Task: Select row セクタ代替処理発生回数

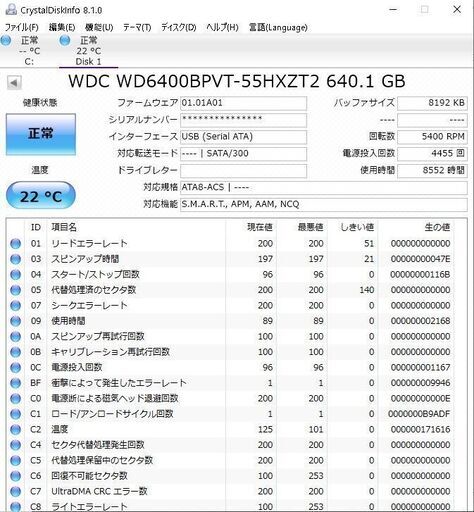Action: 230,445
